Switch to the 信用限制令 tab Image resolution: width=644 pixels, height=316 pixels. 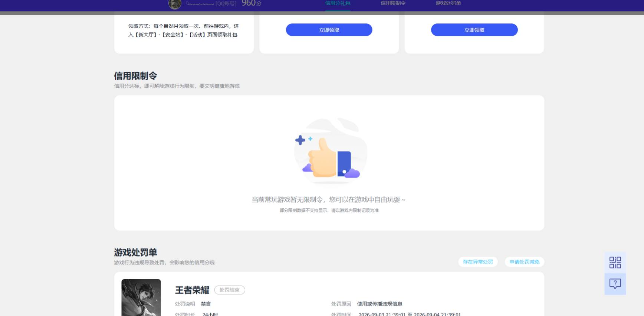[x=393, y=3]
